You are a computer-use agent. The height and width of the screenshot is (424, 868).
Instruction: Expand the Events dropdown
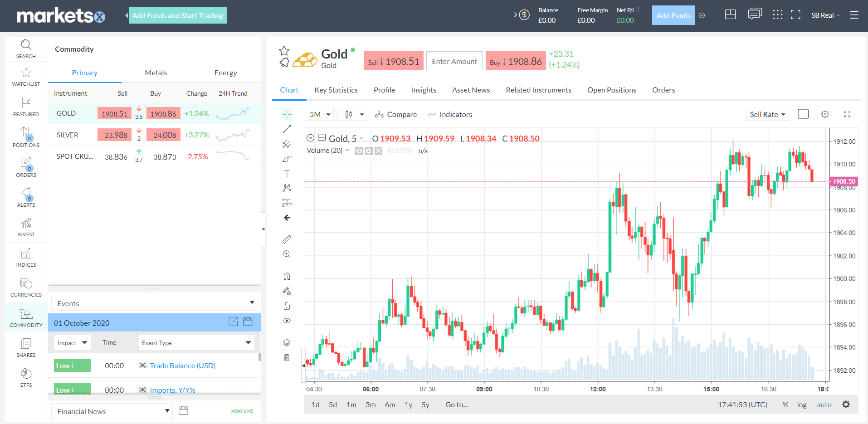click(154, 303)
